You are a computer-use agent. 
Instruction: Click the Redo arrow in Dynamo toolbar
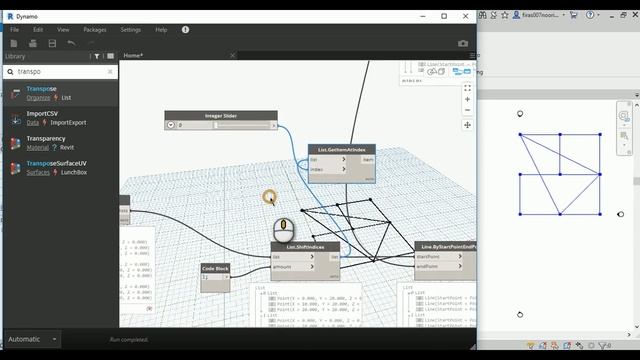click(91, 43)
